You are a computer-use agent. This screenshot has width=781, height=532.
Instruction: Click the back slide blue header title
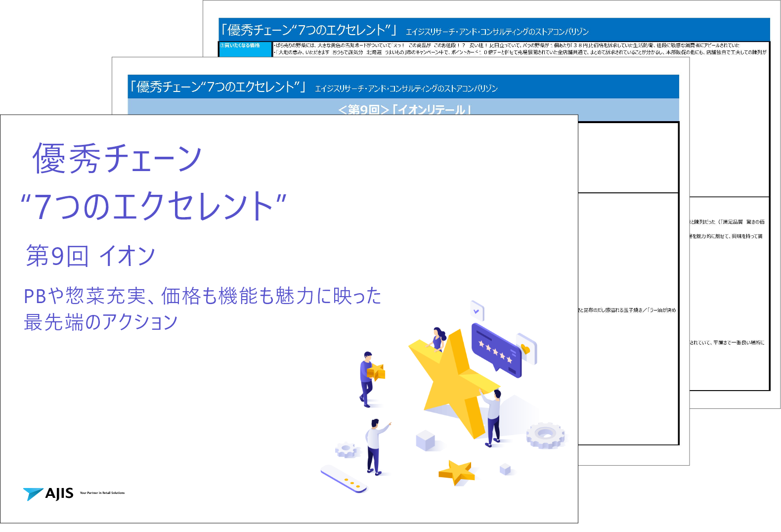pyautogui.click(x=308, y=30)
